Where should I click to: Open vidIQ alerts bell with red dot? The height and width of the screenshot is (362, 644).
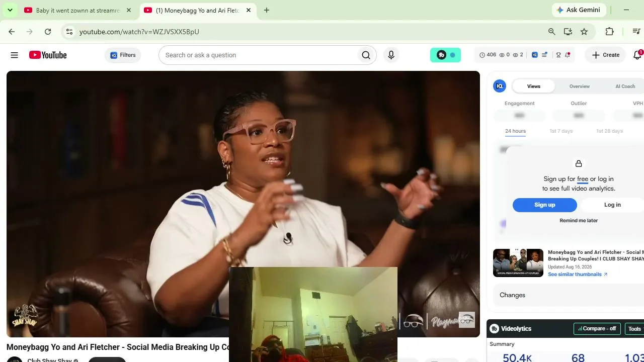pos(568,55)
